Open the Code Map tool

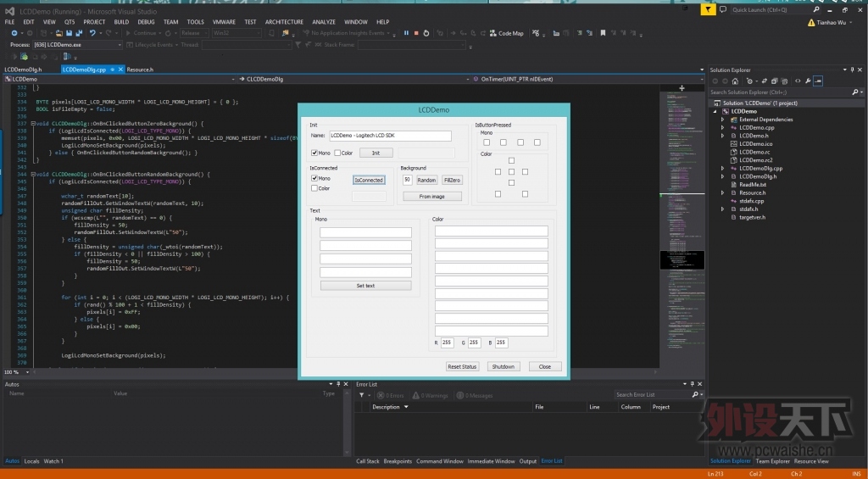pyautogui.click(x=507, y=33)
